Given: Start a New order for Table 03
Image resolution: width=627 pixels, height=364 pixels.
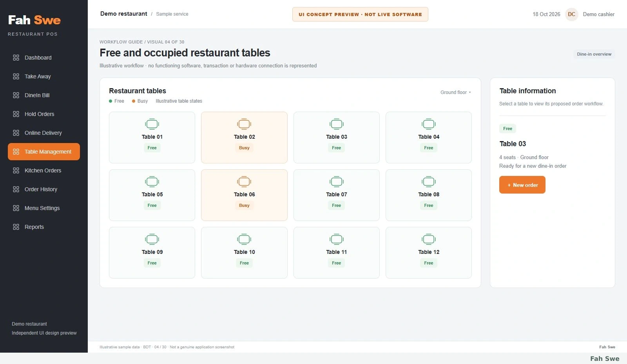Looking at the screenshot, I should point(522,185).
